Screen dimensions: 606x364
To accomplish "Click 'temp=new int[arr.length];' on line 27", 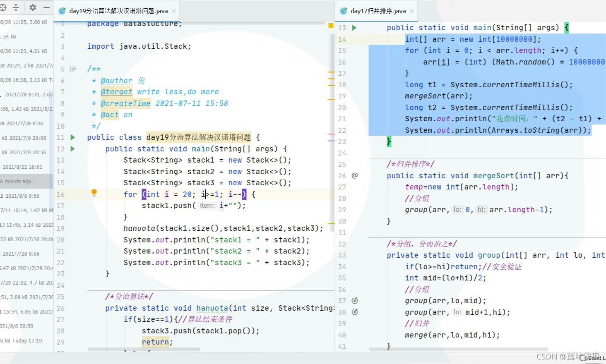I will click(462, 187).
